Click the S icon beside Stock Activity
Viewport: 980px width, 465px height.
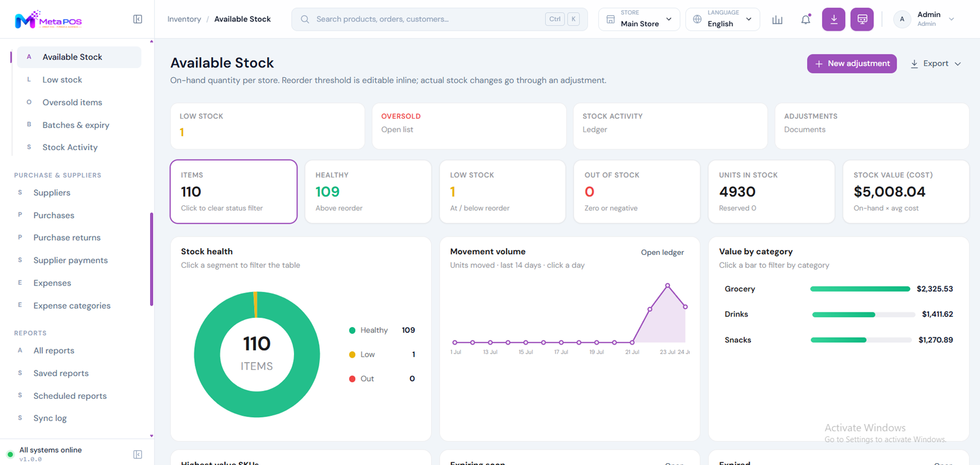[x=29, y=147]
